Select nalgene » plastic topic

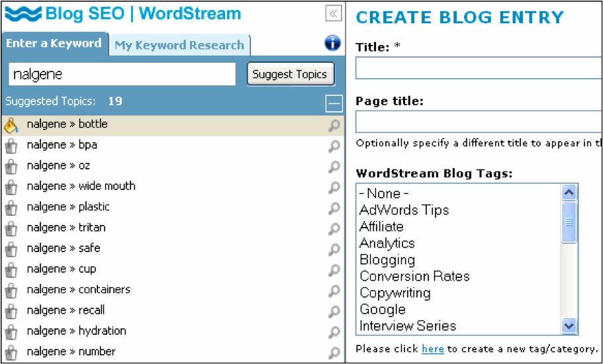68,207
